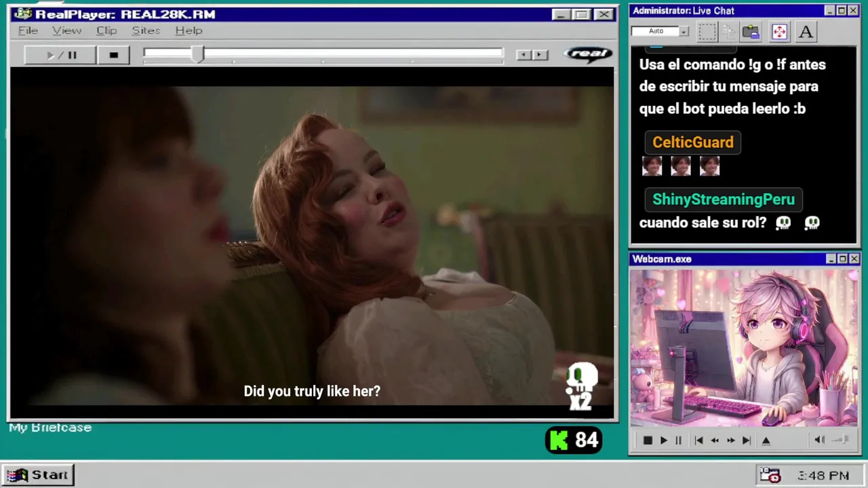Close the Webcam.exe window
The height and width of the screenshot is (488, 868).
(x=854, y=259)
